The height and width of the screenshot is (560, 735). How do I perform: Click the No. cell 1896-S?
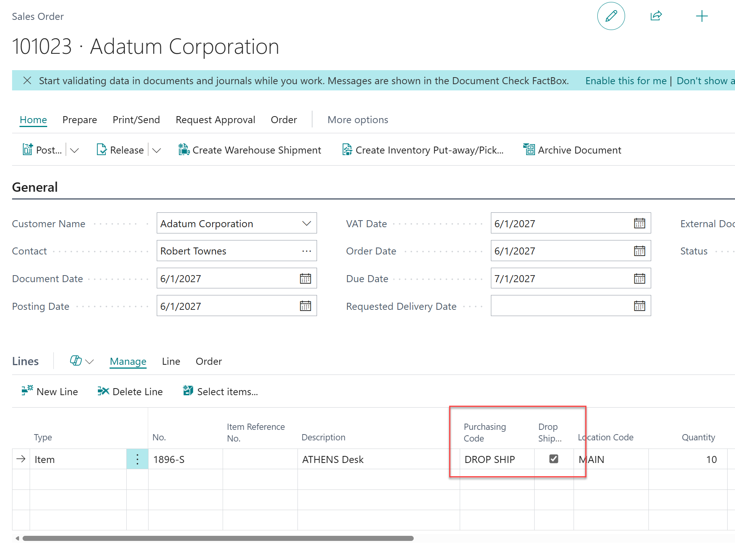click(x=186, y=459)
